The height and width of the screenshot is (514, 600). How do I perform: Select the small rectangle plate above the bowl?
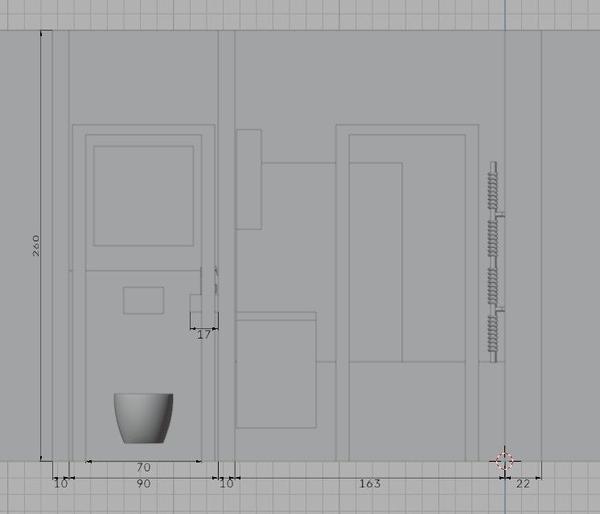tap(143, 300)
